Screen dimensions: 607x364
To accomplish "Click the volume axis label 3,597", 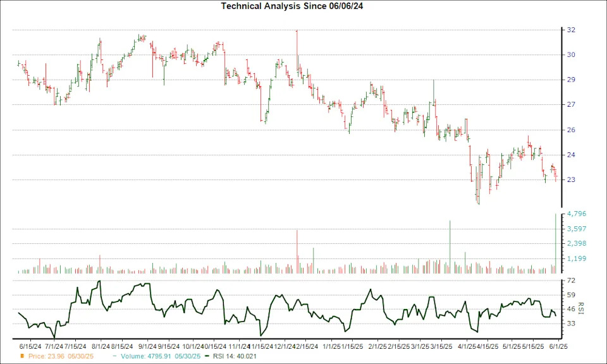I will (577, 229).
